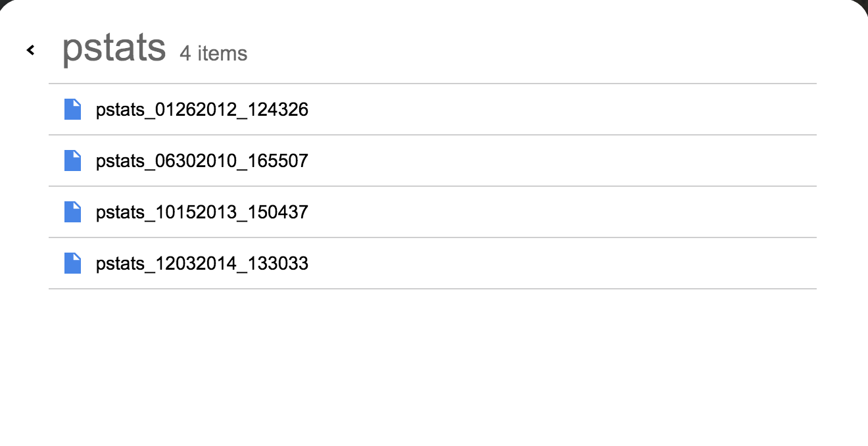Click the pstats folder title heading
The image size is (868, 446).
click(x=114, y=48)
